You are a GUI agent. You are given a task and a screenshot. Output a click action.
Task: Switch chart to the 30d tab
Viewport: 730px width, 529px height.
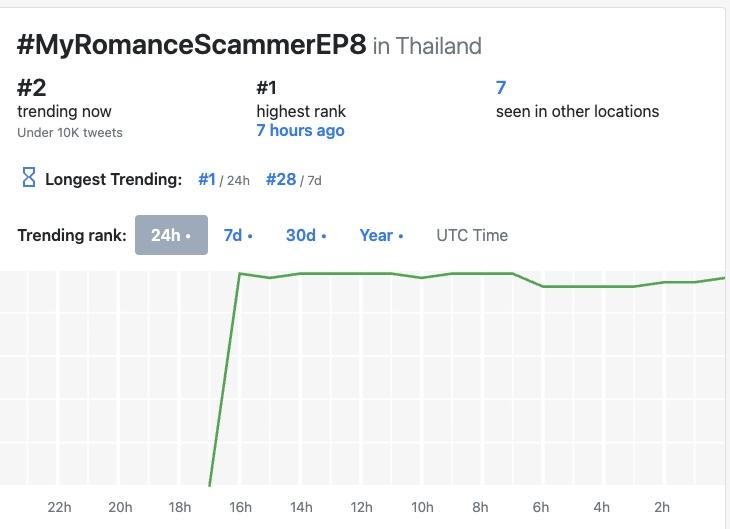coord(305,235)
